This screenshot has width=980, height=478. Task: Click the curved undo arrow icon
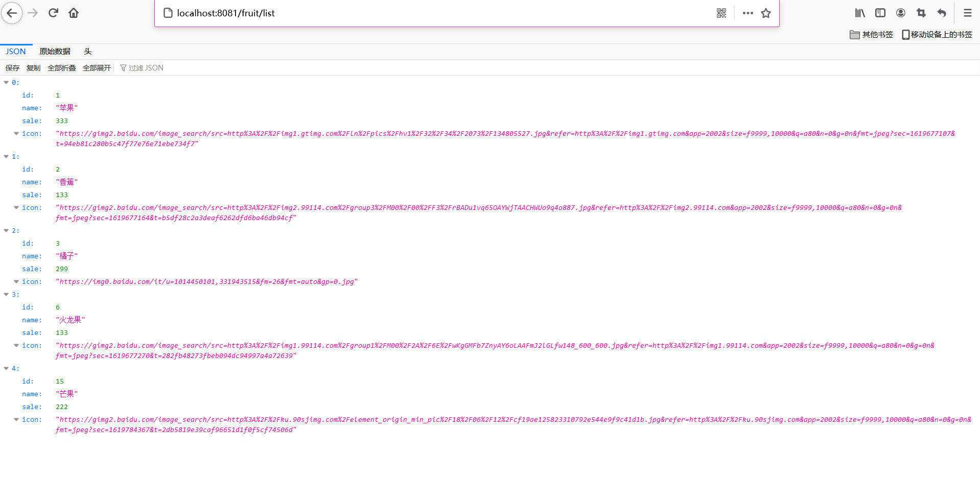click(941, 13)
